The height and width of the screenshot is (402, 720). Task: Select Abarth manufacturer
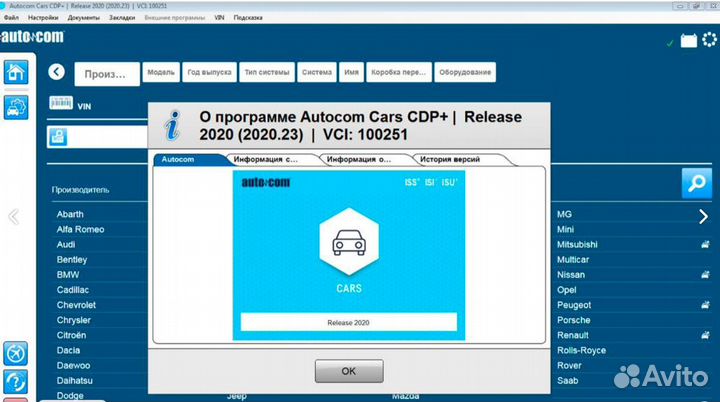click(70, 214)
